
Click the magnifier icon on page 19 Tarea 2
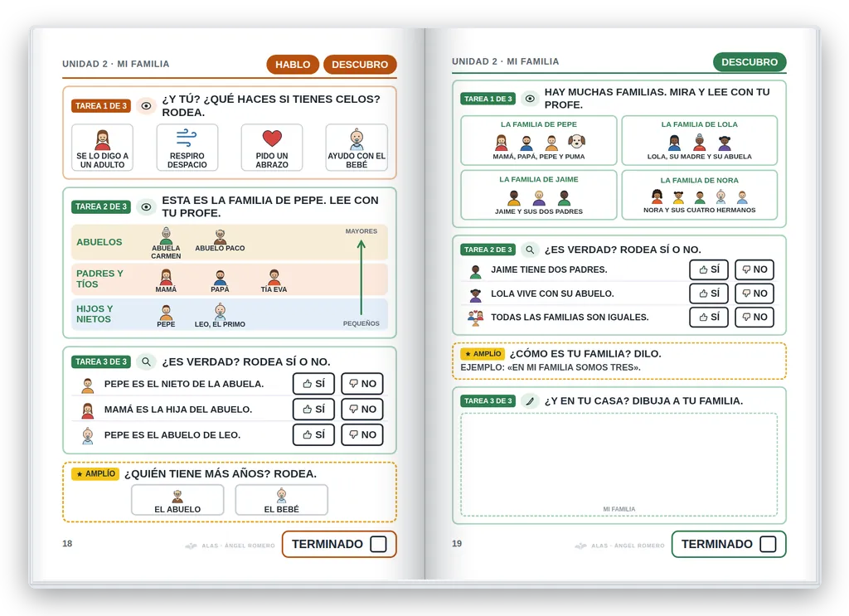tap(530, 250)
